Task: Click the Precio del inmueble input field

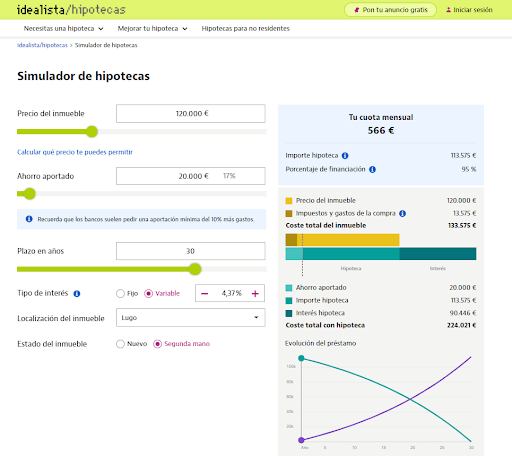Action: (x=191, y=114)
